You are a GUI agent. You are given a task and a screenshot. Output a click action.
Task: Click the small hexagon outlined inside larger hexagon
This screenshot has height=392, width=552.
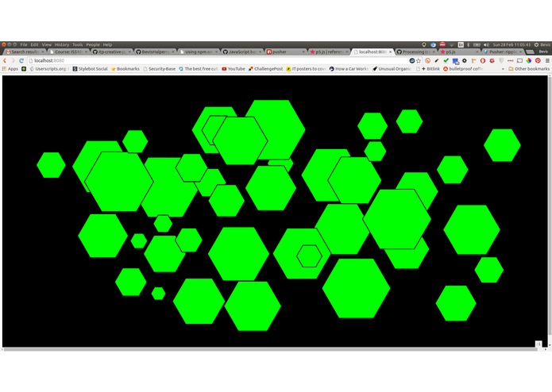(309, 256)
